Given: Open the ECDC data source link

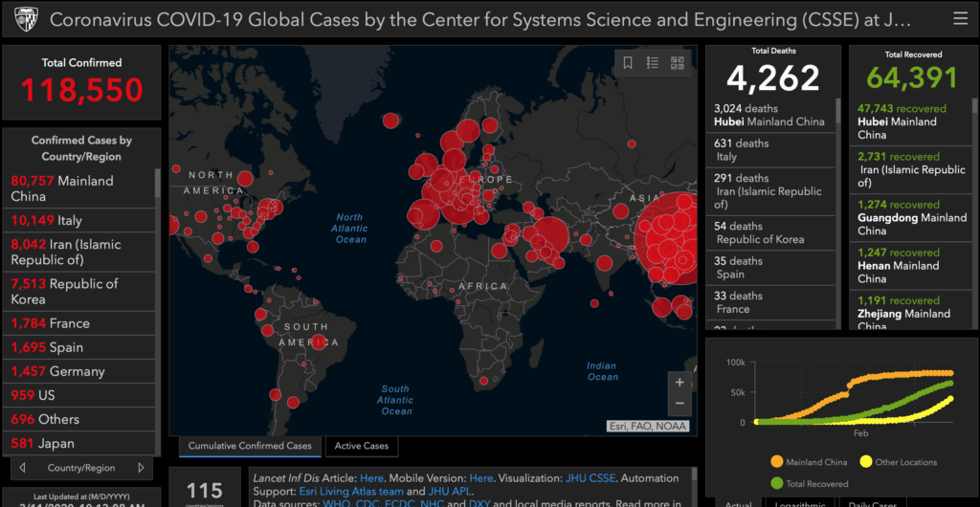Looking at the screenshot, I should pos(397,503).
